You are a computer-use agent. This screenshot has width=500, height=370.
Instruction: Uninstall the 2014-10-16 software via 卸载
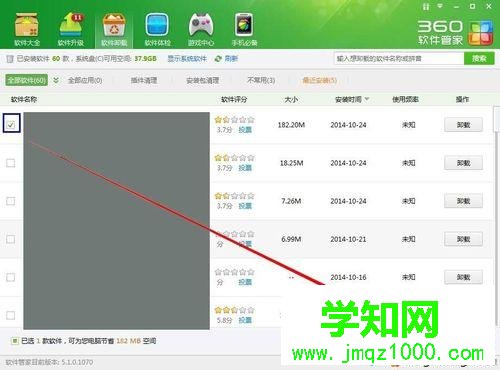pos(463,277)
